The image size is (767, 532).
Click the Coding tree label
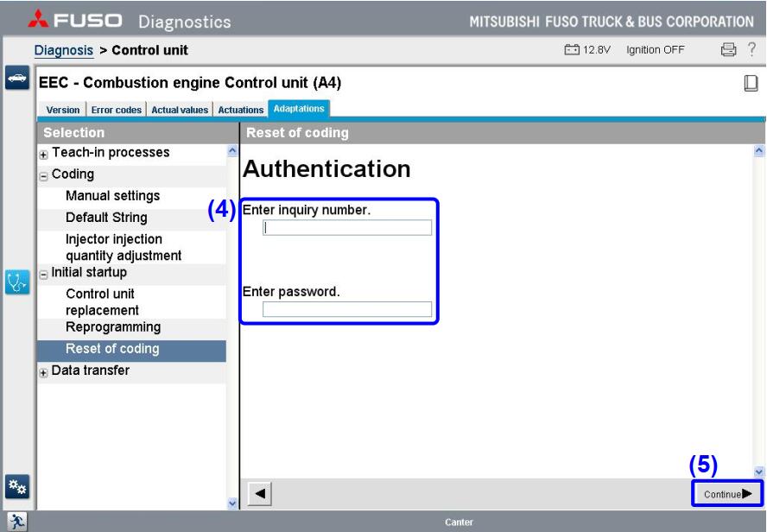coord(73,174)
